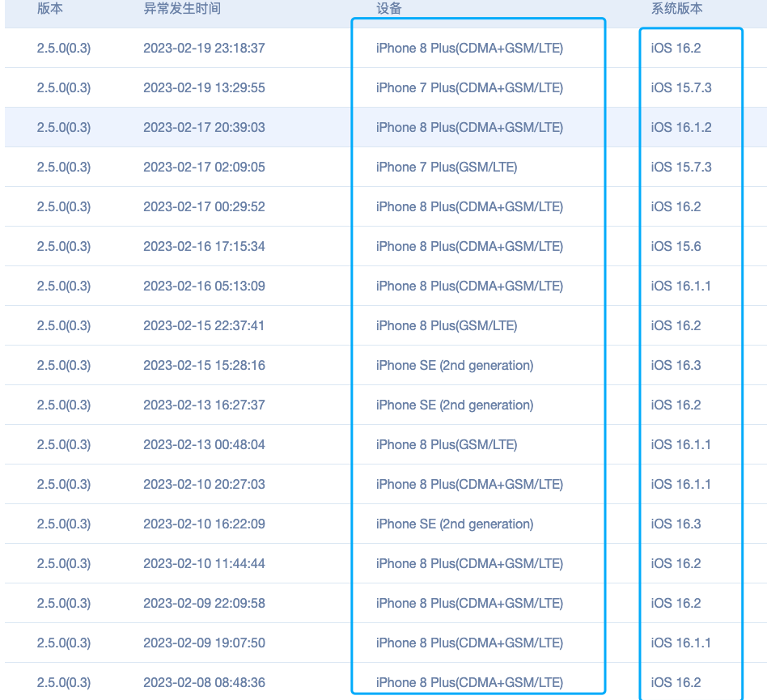Click the iOS 15.6 cell

pos(676,246)
